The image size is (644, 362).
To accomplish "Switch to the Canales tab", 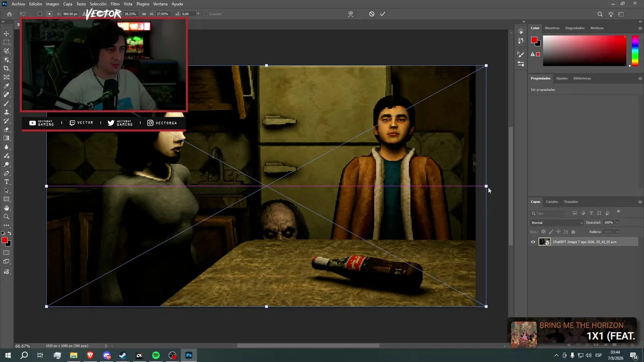I will click(552, 202).
